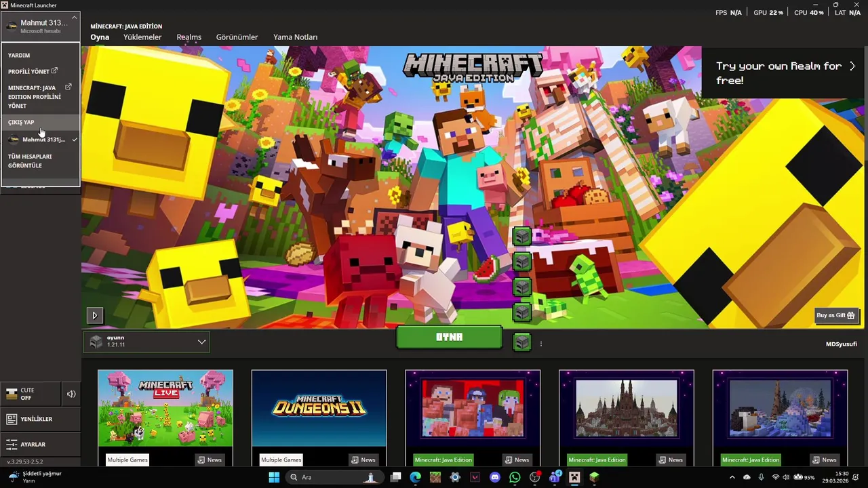Click the battery 95% tray indicator
This screenshot has height=488, width=868.
[x=804, y=477]
